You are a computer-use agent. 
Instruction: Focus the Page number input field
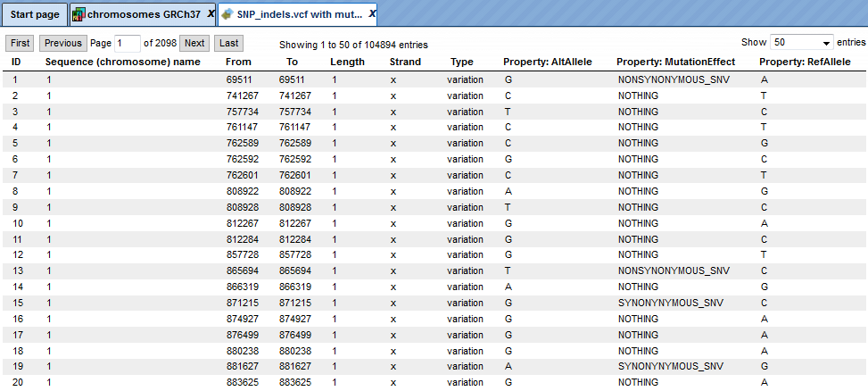(x=128, y=43)
